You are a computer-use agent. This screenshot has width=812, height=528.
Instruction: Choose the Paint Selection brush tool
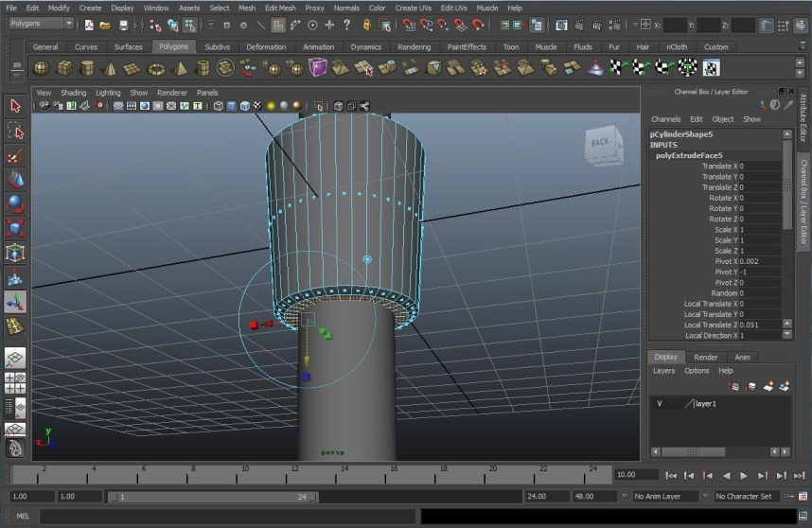pos(14,155)
